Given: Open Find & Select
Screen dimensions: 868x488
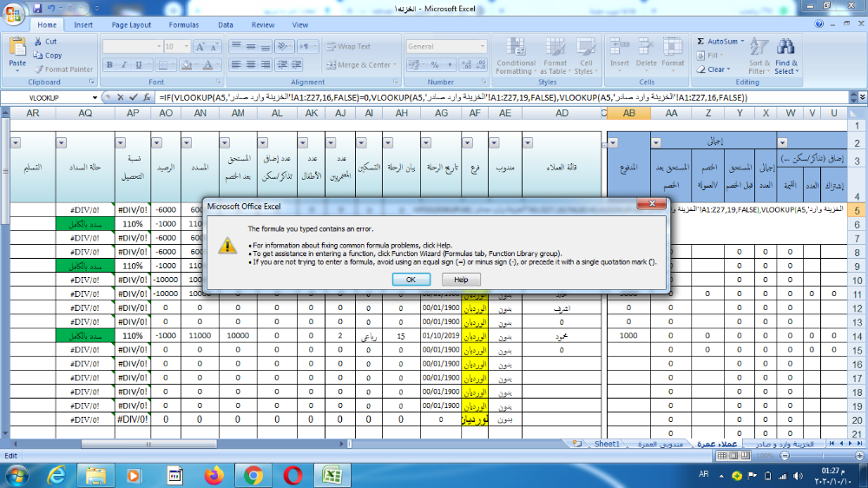Looking at the screenshot, I should pyautogui.click(x=786, y=56).
